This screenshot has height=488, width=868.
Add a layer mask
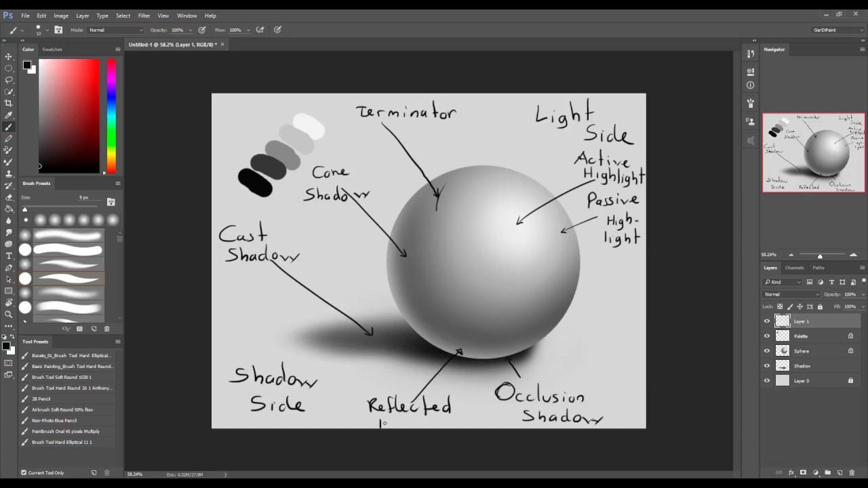[x=803, y=472]
